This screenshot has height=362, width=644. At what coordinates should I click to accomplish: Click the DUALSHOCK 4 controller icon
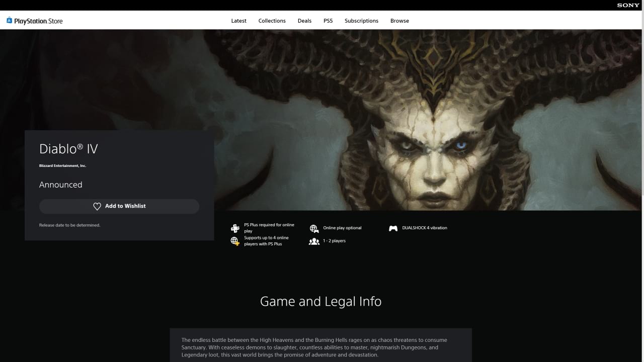coord(393,228)
